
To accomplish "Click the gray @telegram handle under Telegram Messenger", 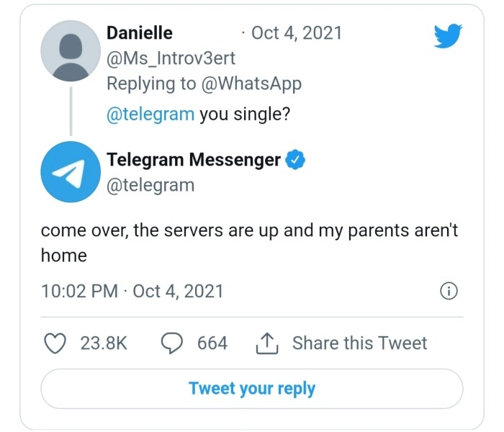I will (150, 185).
